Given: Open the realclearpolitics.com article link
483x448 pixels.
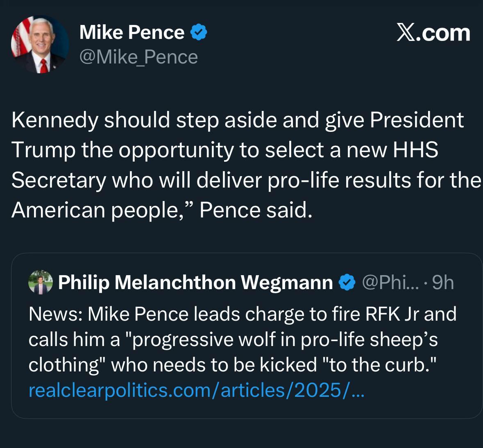Looking at the screenshot, I should click(196, 390).
